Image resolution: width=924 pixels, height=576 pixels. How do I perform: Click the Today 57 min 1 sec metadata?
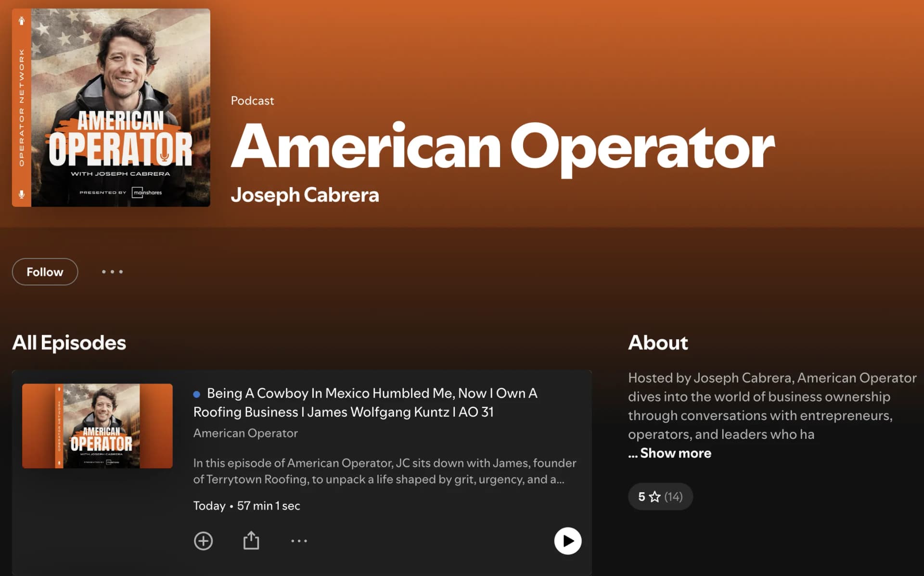click(x=246, y=506)
